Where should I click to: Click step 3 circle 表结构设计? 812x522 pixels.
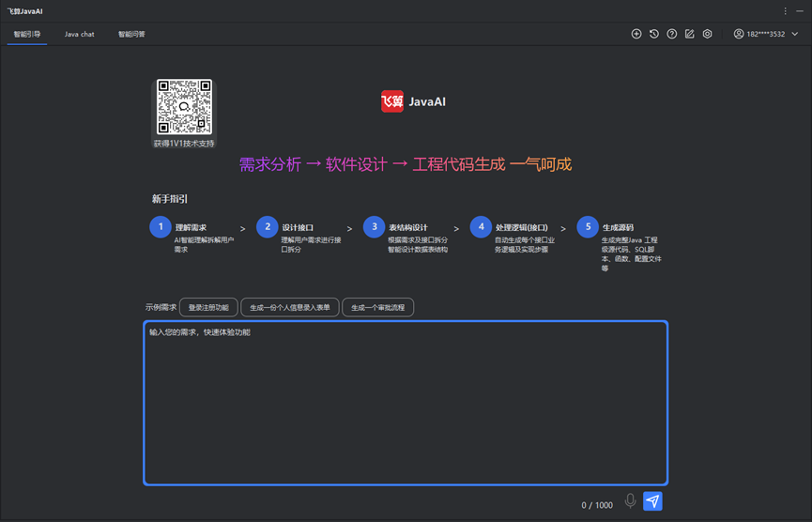[374, 227]
